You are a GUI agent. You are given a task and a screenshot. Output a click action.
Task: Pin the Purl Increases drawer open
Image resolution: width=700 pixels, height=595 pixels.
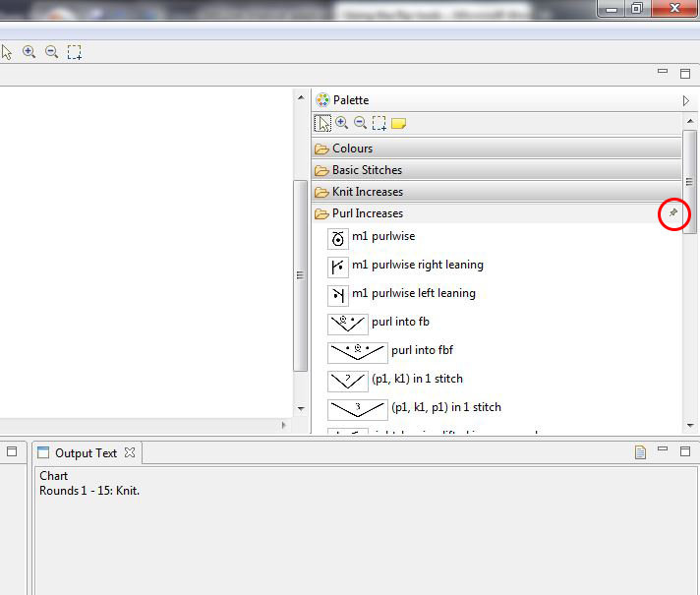(x=673, y=212)
